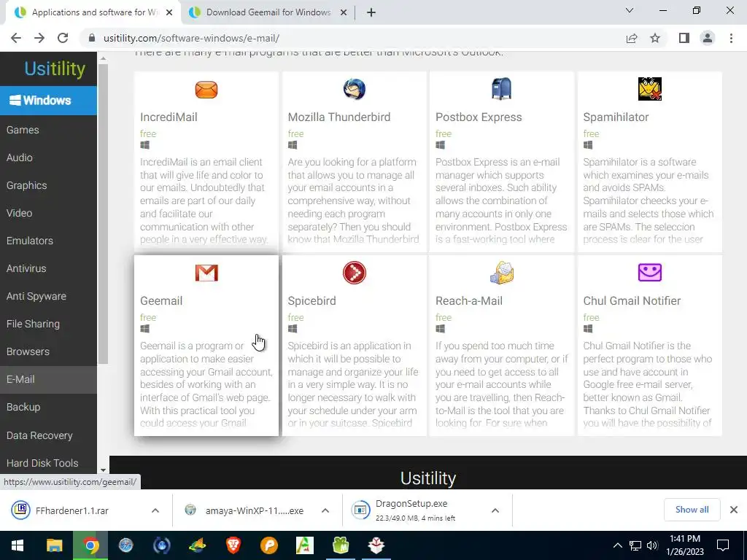The image size is (747, 560).
Task: Open the tab search dropdown chevron
Action: (630, 10)
